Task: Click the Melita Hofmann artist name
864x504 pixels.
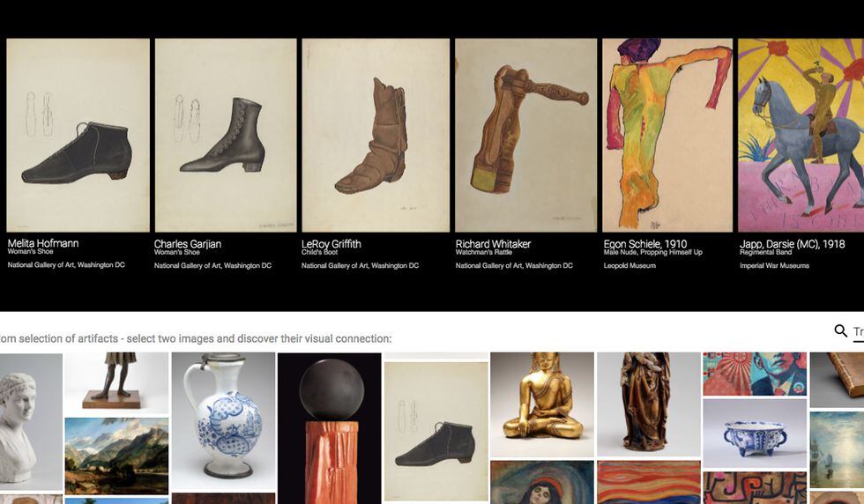Action: 43,243
